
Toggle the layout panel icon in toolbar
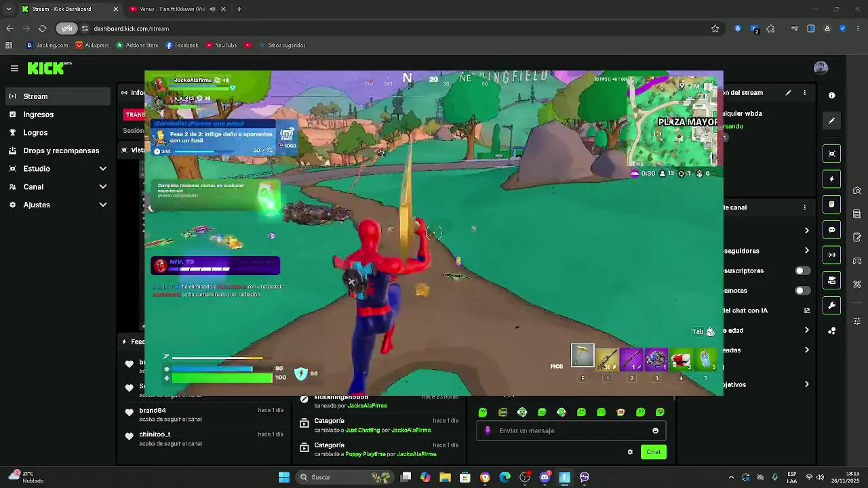pos(831,280)
